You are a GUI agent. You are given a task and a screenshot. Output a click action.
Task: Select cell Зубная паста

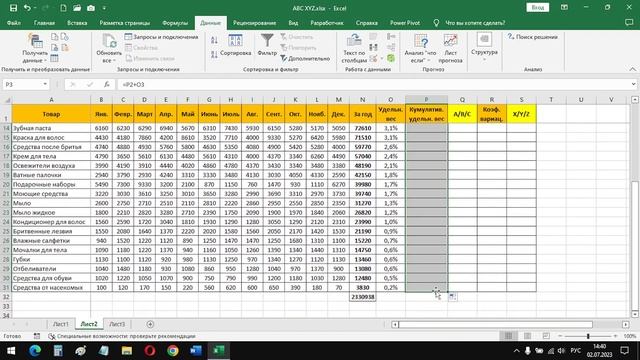pos(51,128)
